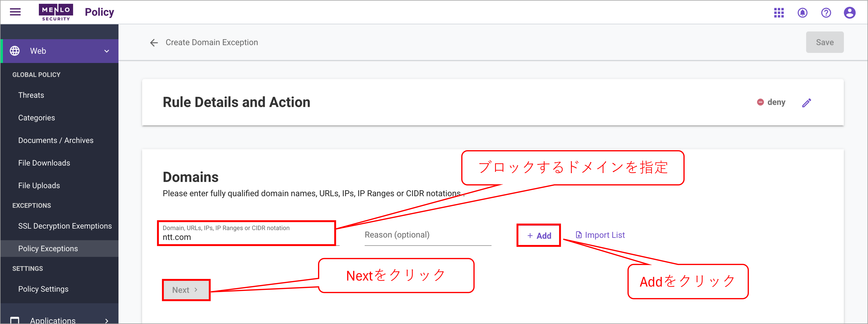This screenshot has width=868, height=324.
Task: Click the GLOBAL POLICY section label
Action: pos(36,75)
